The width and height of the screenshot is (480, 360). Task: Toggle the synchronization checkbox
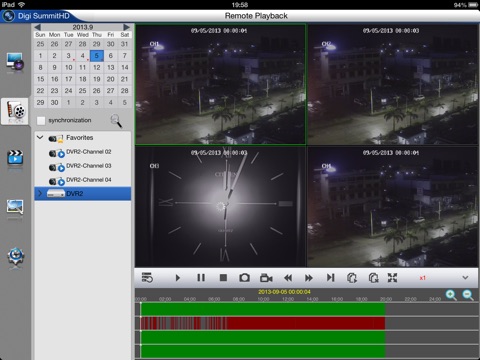(41, 121)
